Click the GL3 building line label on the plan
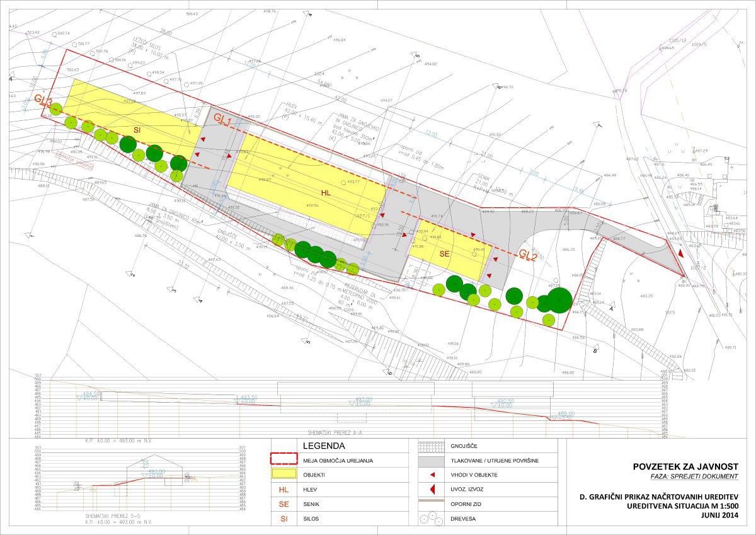This screenshot has width=756, height=535. click(x=43, y=100)
